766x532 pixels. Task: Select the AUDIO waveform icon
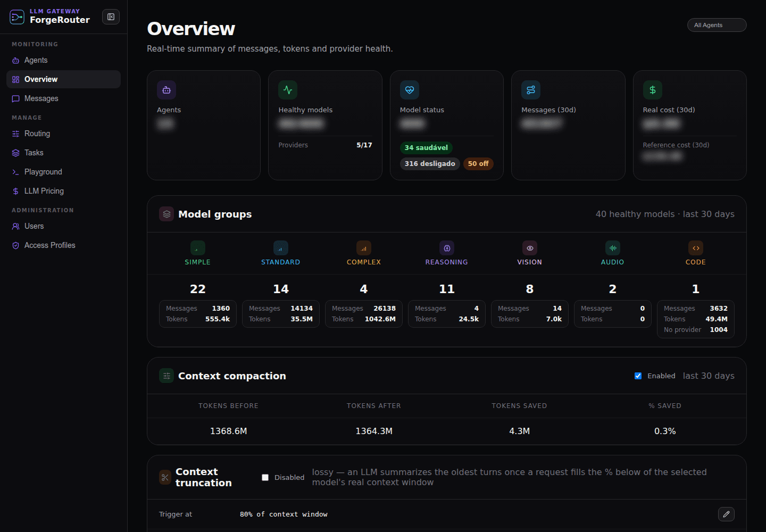[x=613, y=248]
